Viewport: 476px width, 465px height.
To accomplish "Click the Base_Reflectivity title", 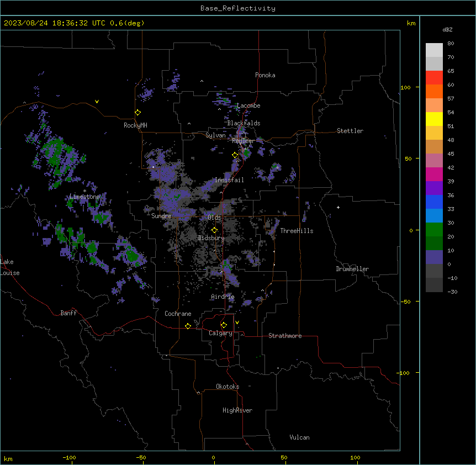I will coord(238,8).
